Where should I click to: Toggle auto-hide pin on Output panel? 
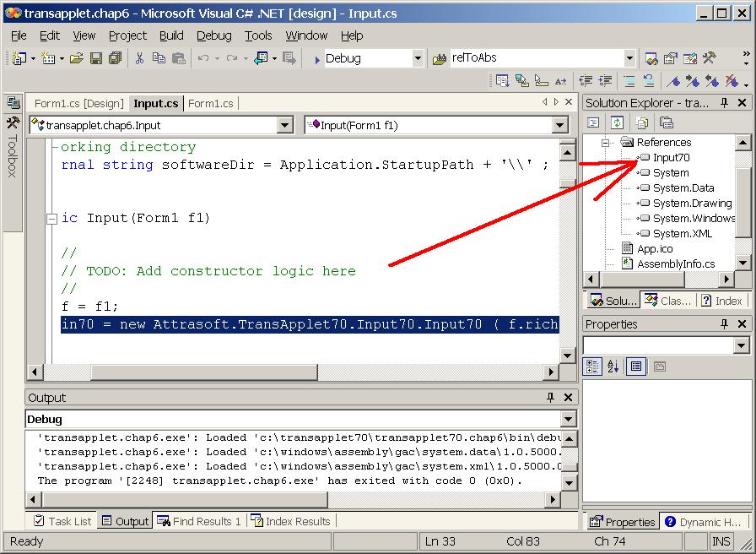click(x=550, y=397)
